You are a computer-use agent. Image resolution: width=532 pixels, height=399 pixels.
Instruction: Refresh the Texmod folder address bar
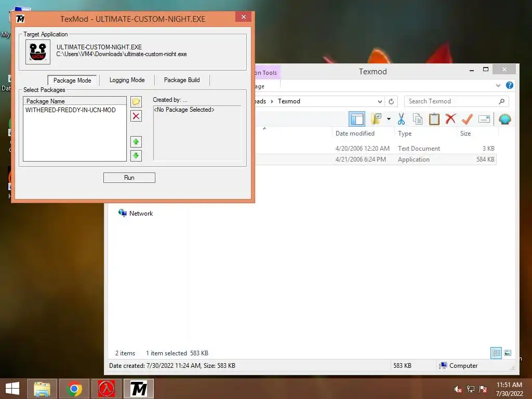point(391,101)
